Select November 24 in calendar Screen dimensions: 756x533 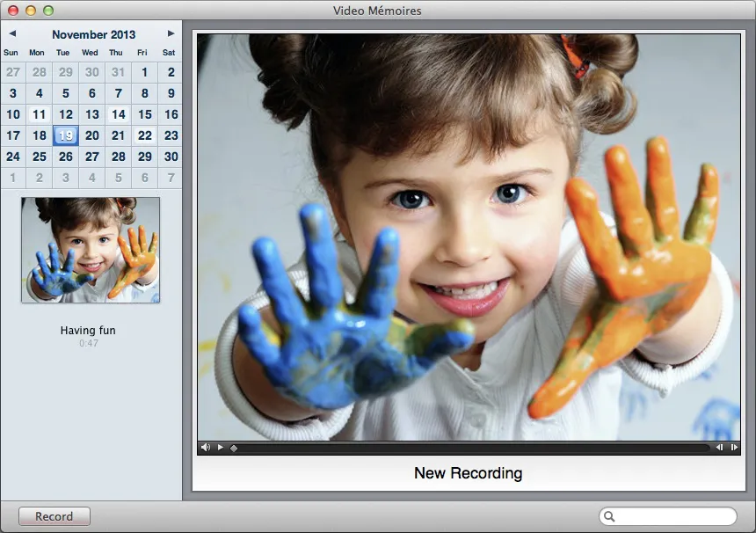coord(13,157)
